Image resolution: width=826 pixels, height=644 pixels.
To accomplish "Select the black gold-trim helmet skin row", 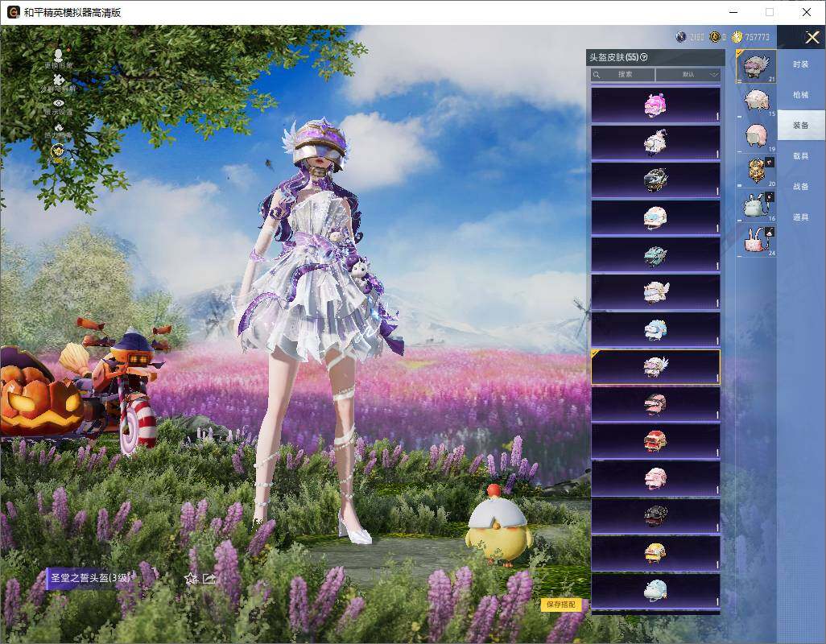I will pyautogui.click(x=655, y=180).
